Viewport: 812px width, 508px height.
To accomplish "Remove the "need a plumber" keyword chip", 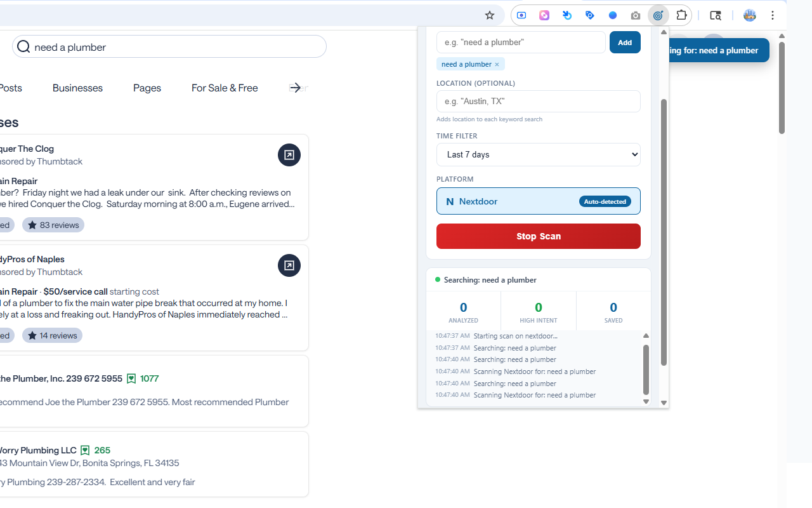I will click(497, 64).
